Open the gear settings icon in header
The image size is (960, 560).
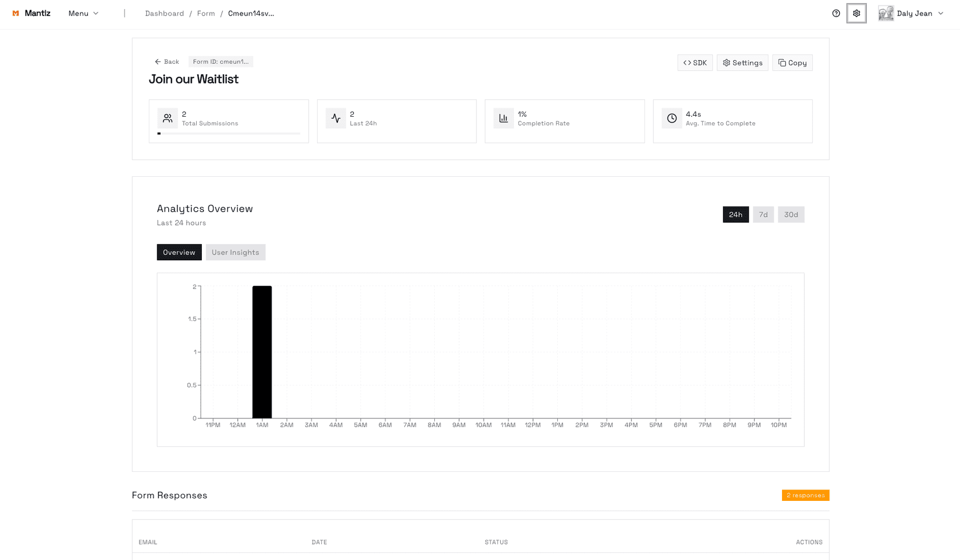point(856,13)
